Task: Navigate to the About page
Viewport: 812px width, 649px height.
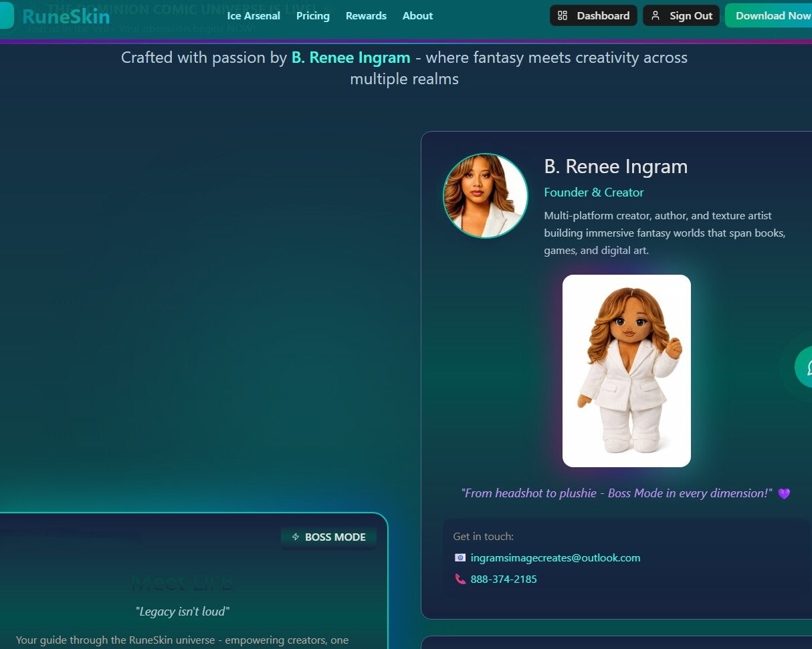Action: 417,16
